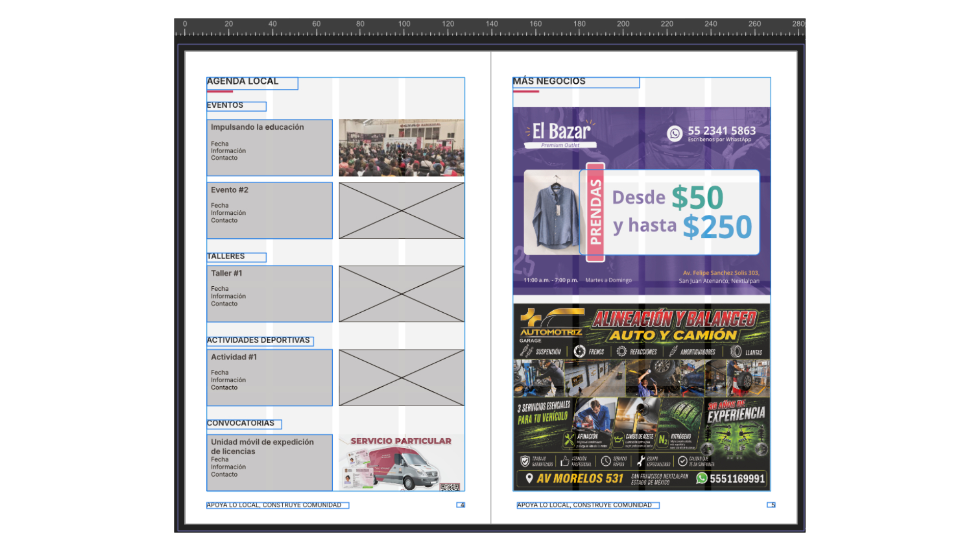Select the empty image placeholder beside Evento #2
The width and height of the screenshot is (980, 551).
click(x=402, y=210)
